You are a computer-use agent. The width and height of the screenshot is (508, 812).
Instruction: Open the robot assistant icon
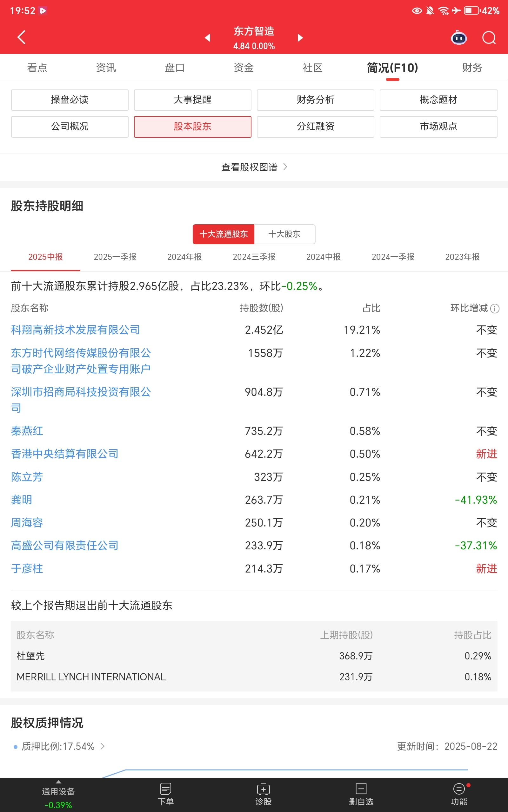point(458,37)
